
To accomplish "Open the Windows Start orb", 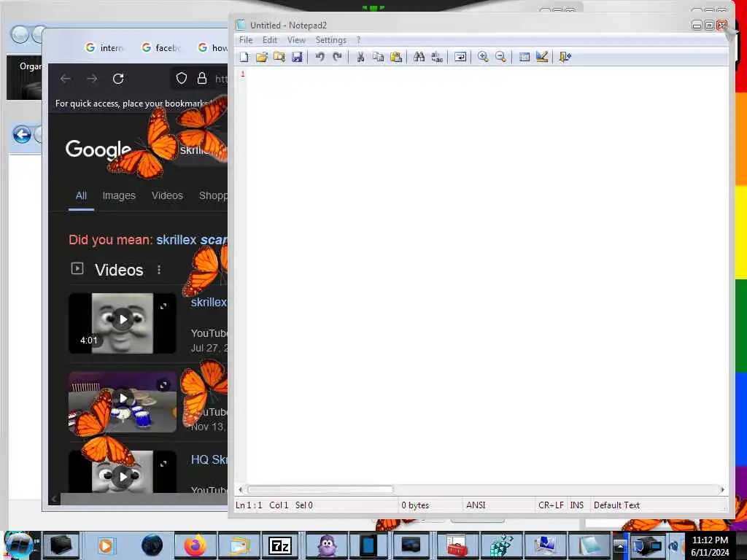I will tap(18, 545).
